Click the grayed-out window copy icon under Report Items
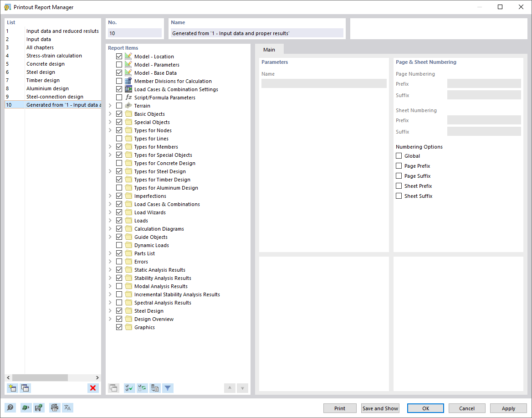 coord(114,388)
